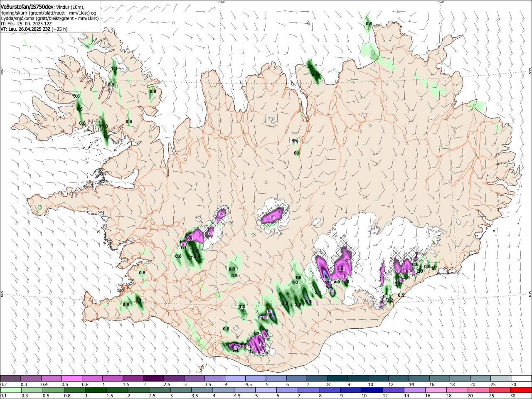Pick the 0.8–1 snow legend swatch
Image resolution: width=532 pixels, height=399 pixels.
[92, 378]
